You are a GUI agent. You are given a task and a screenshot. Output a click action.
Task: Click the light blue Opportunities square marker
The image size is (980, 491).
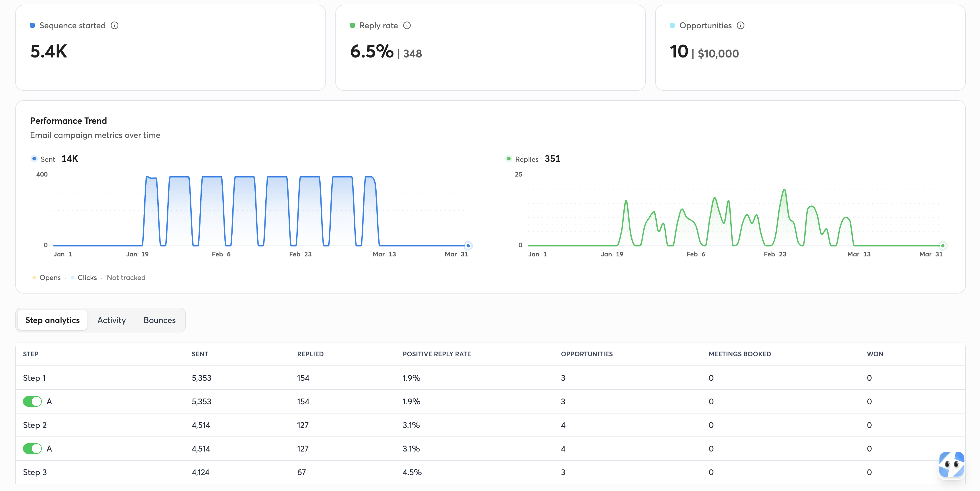pos(672,26)
